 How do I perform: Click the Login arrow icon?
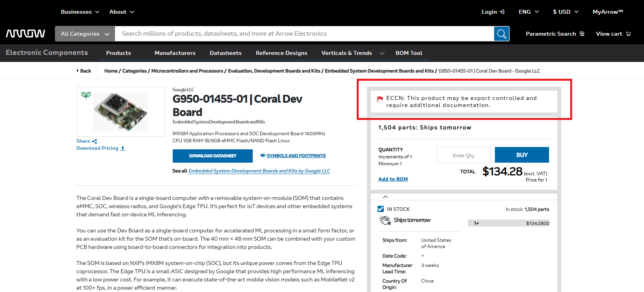tap(502, 12)
